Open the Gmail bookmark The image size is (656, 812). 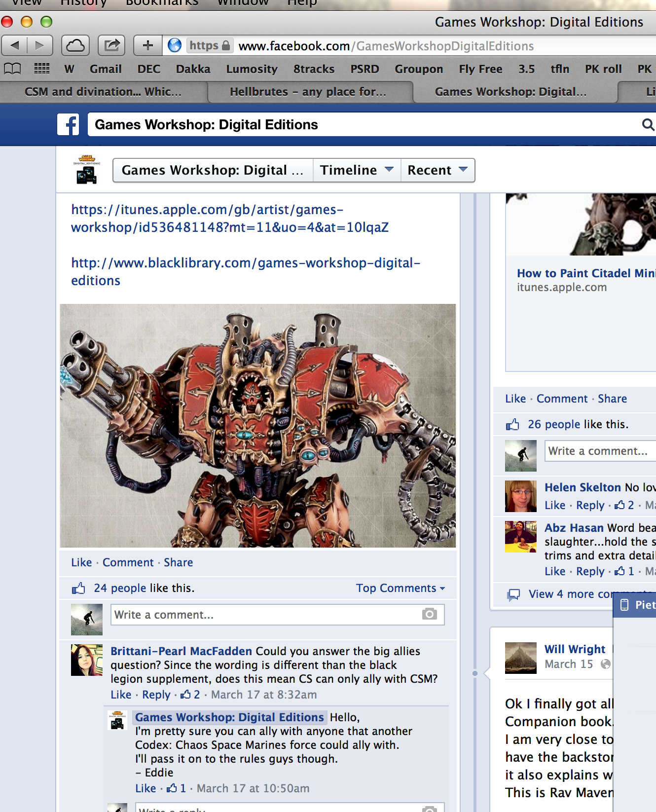coord(106,69)
